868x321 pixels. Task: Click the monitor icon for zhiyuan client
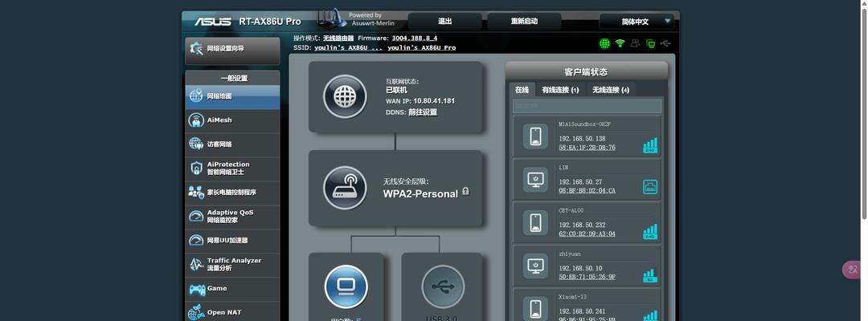coord(535,266)
